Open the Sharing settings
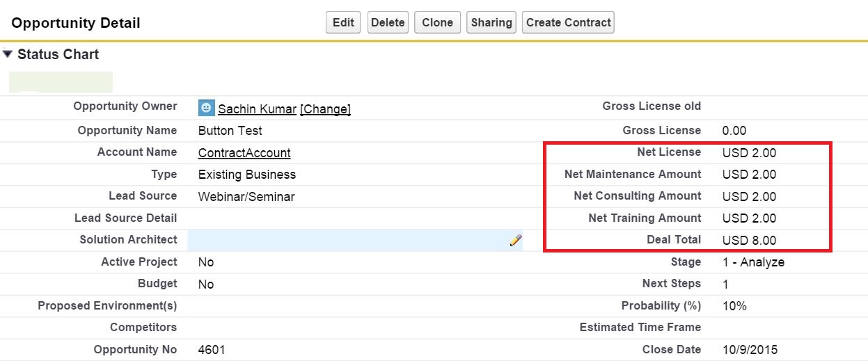Viewport: 868px width, 361px height. tap(491, 22)
